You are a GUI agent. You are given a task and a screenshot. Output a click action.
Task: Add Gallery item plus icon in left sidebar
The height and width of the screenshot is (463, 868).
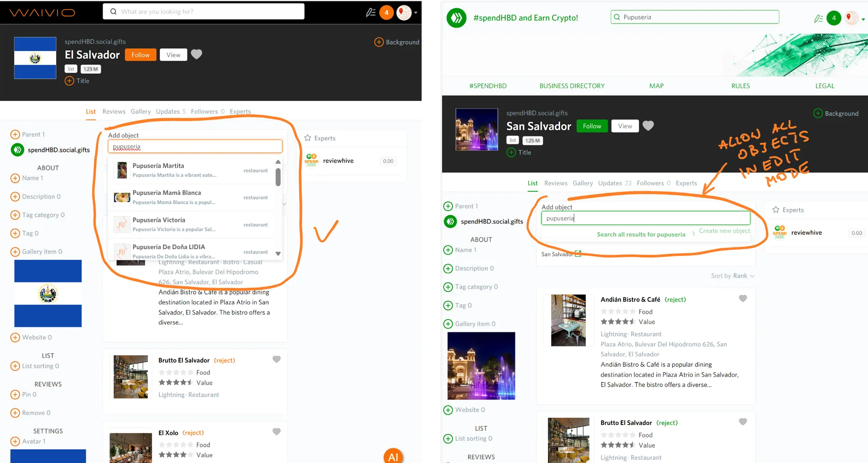pyautogui.click(x=15, y=252)
